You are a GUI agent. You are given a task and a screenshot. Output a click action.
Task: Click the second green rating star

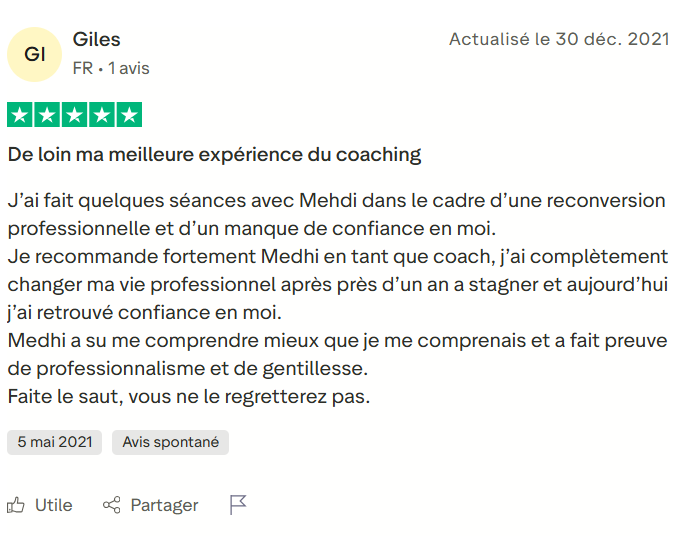pyautogui.click(x=47, y=115)
